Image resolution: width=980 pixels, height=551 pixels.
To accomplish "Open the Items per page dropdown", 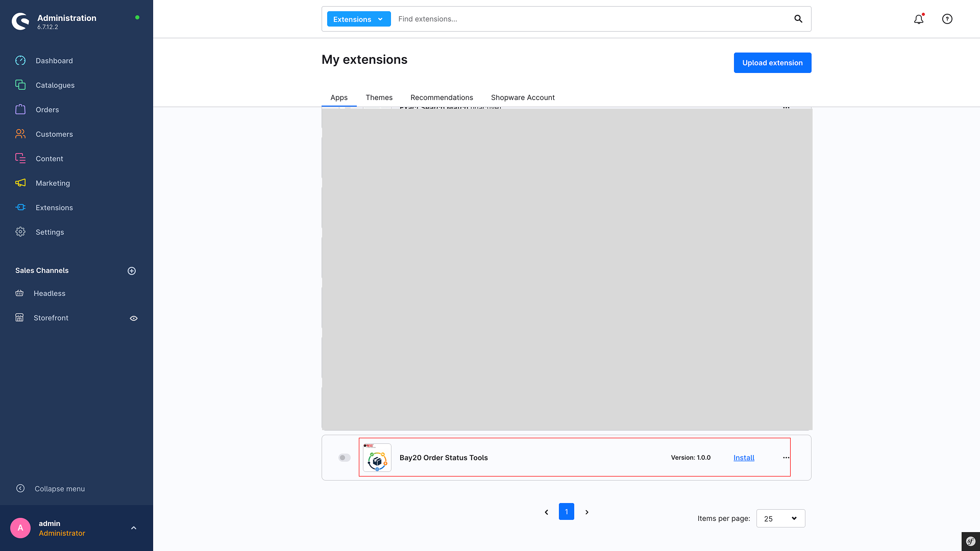I will tap(781, 518).
